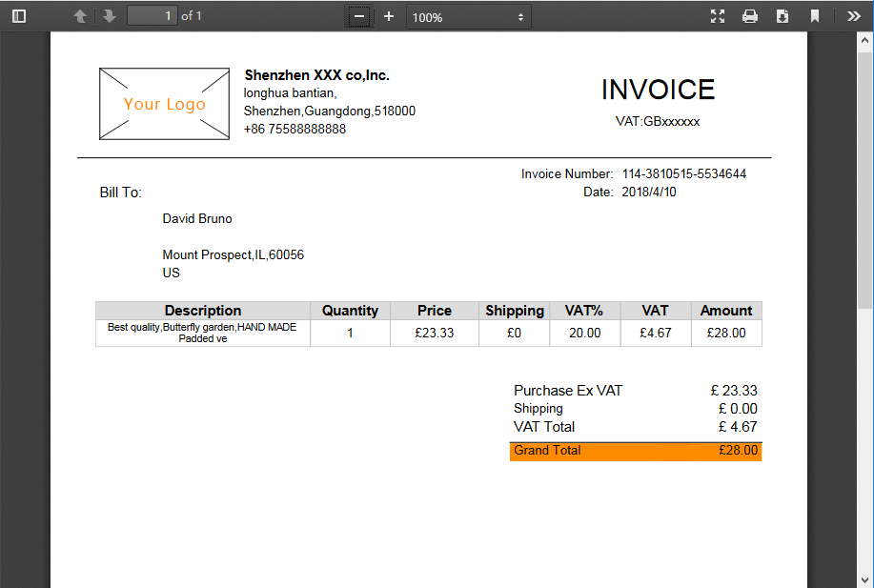Click the Amount column header
This screenshot has height=588, width=874.
(x=726, y=311)
